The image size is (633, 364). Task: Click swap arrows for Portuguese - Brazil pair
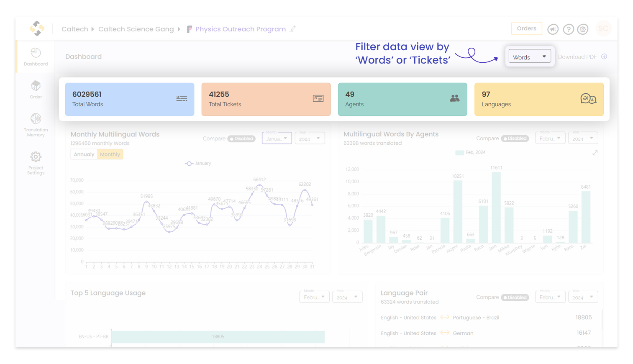(445, 317)
